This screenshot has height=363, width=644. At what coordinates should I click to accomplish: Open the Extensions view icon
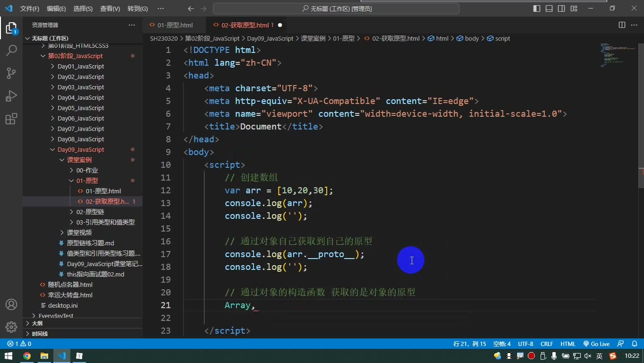pyautogui.click(x=11, y=119)
